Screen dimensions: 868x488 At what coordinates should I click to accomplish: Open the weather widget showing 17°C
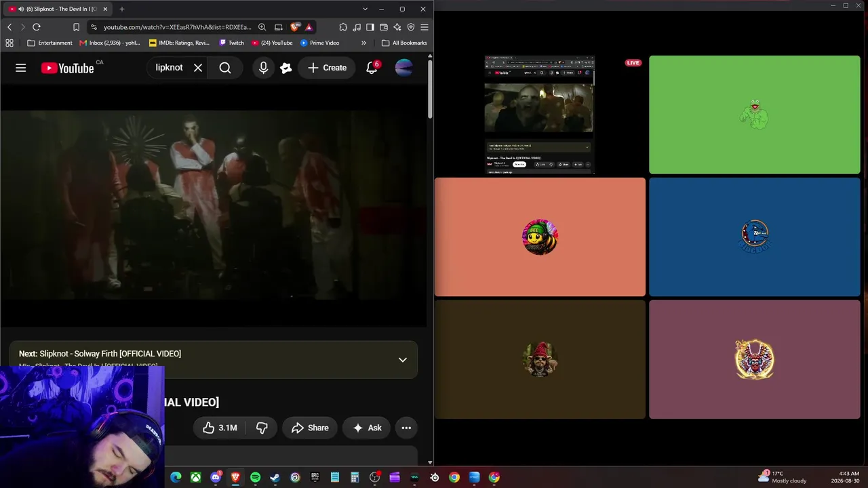point(783,477)
